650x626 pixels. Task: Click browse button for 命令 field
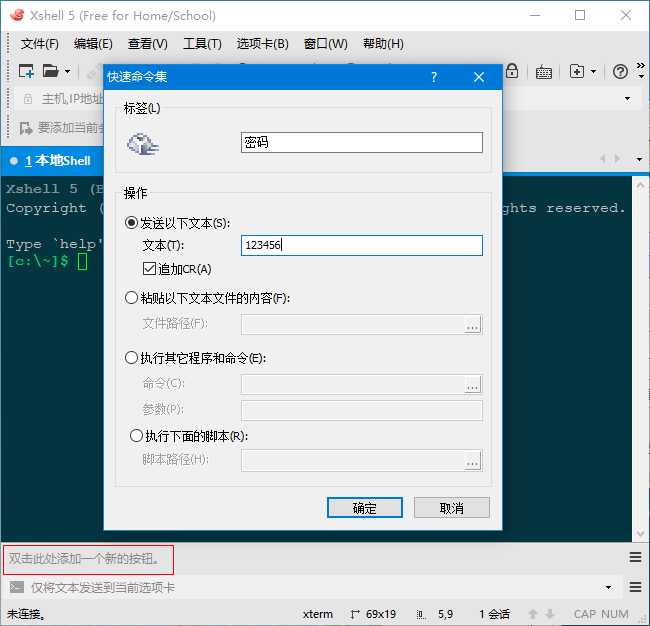coord(472,385)
